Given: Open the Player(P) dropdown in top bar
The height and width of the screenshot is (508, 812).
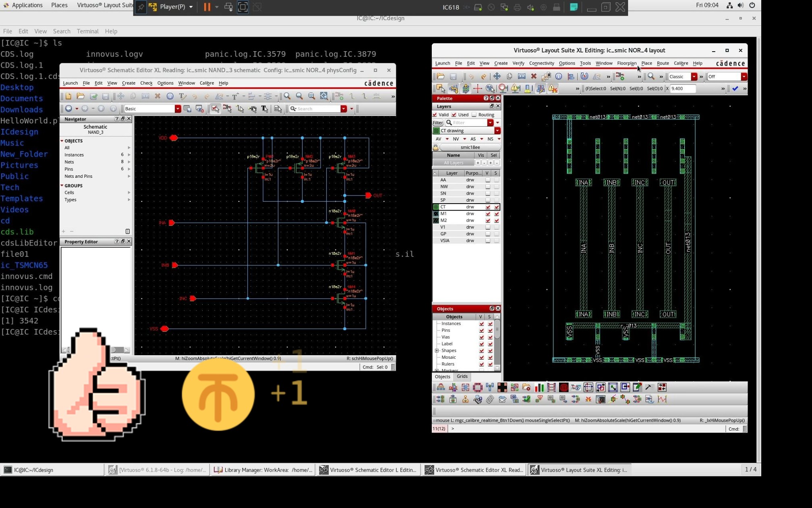Looking at the screenshot, I should click(x=191, y=7).
